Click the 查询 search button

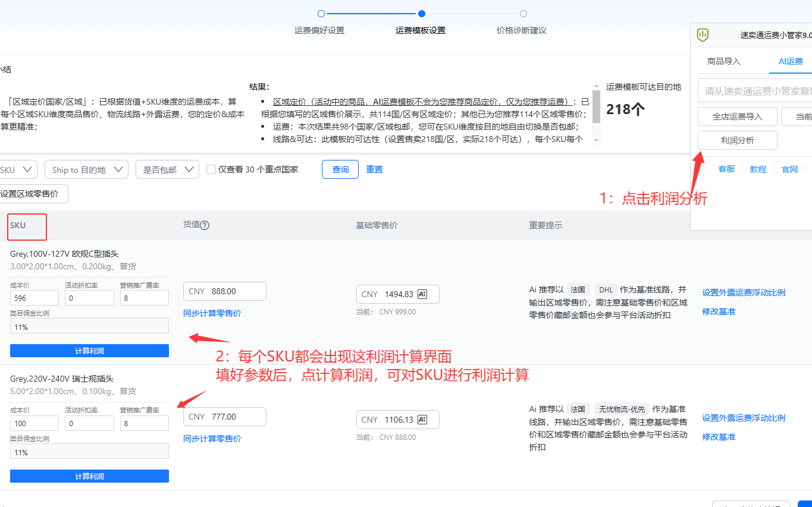340,169
